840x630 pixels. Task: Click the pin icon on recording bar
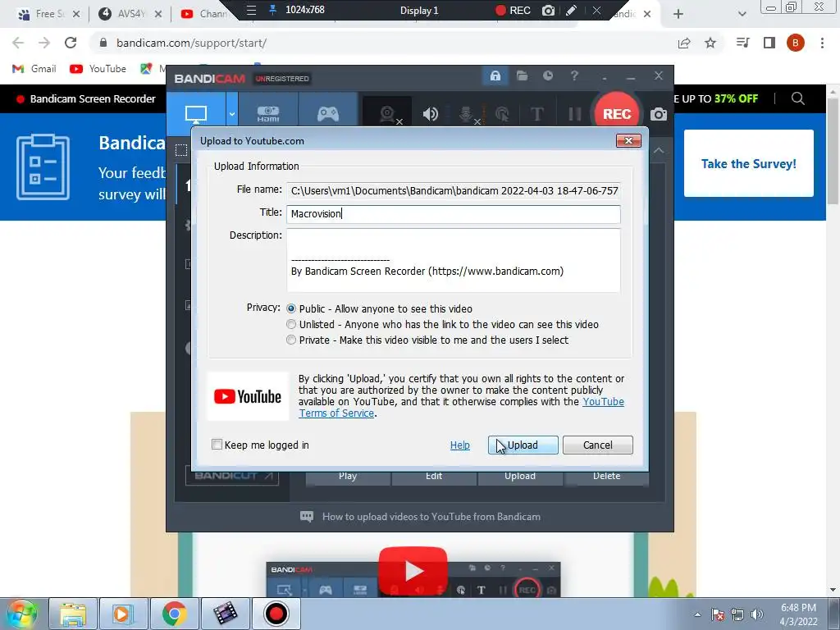click(x=272, y=10)
